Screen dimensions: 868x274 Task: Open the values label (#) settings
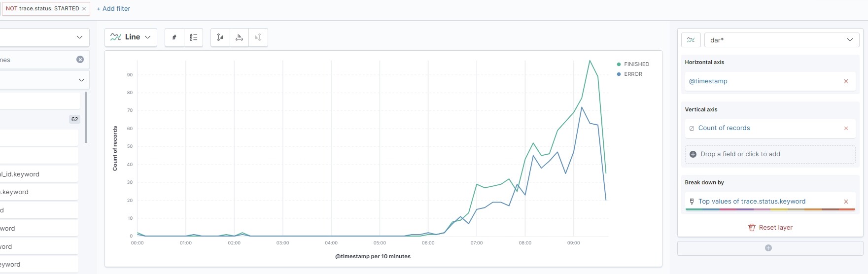pos(174,37)
